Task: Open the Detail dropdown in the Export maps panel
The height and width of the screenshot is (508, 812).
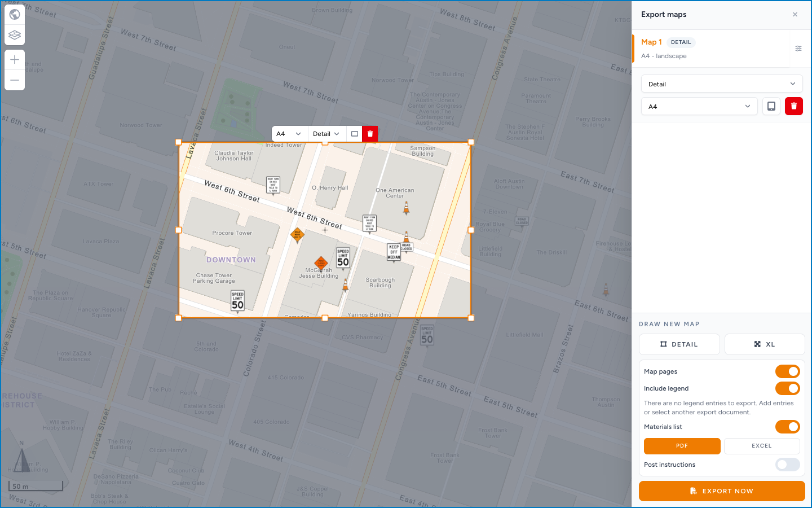Action: [722, 84]
